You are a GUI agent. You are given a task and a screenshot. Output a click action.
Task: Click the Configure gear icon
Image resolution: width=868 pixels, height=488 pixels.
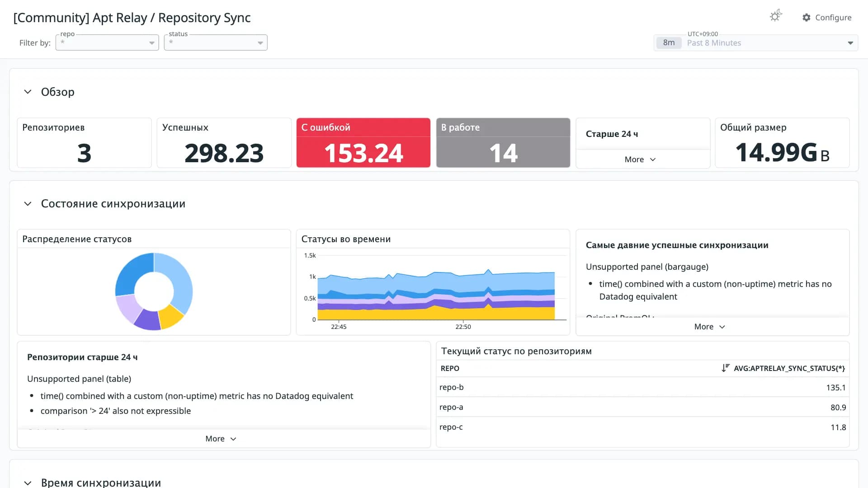pos(807,17)
